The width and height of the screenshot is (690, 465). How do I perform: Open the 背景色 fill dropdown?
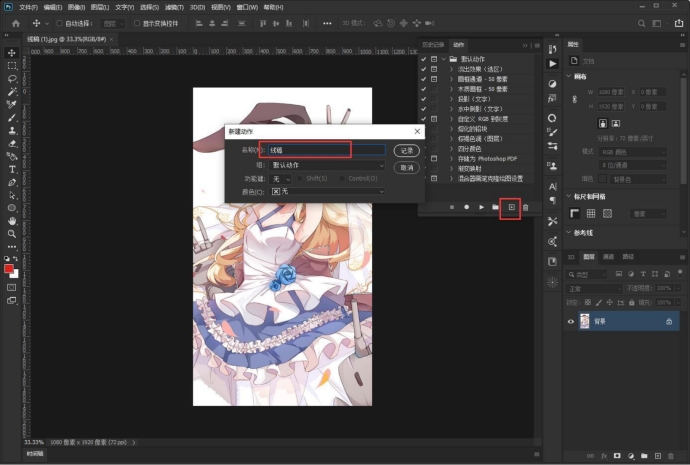coord(639,179)
